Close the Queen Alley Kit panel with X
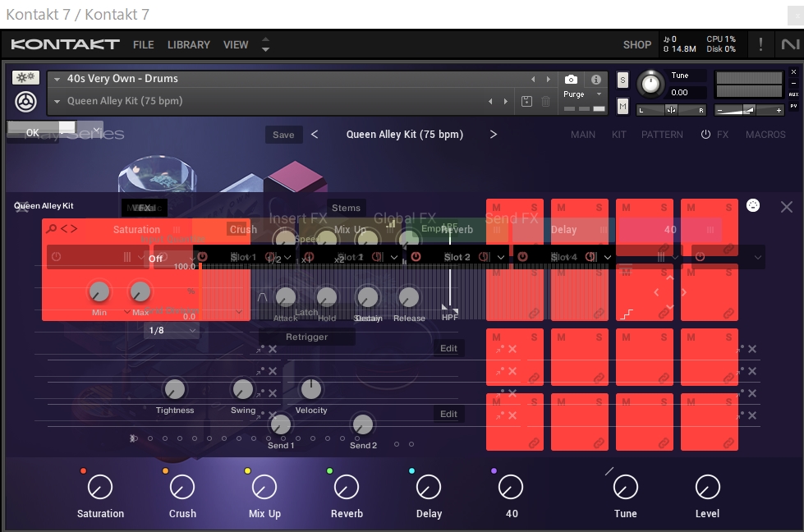Screen dimensions: 804x532 click(x=787, y=207)
